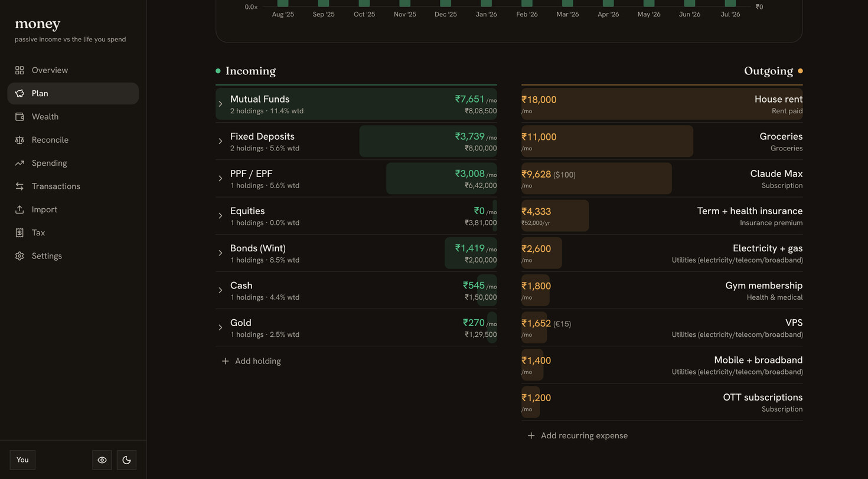Toggle amount visibility with the eye button
868x479 pixels.
point(102,460)
